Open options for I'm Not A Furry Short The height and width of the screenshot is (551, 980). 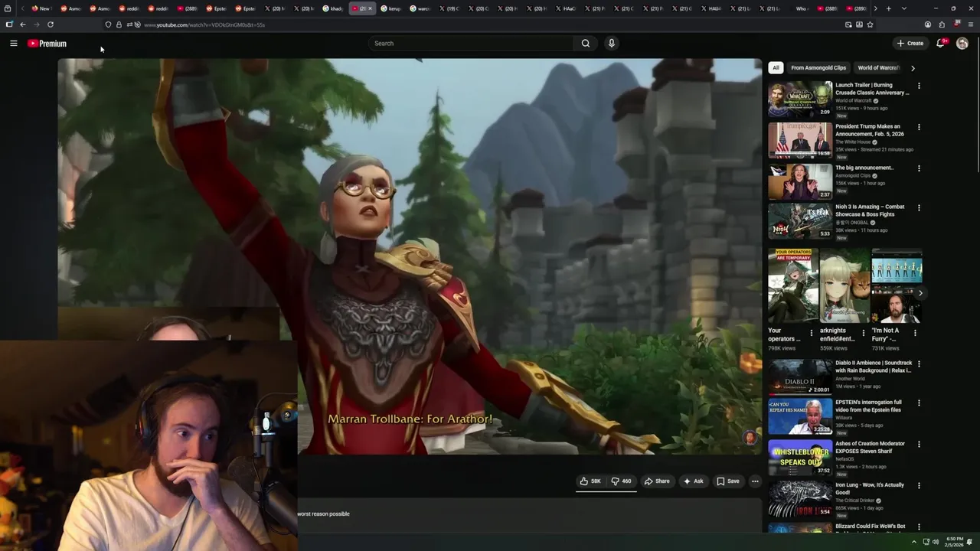pos(915,333)
